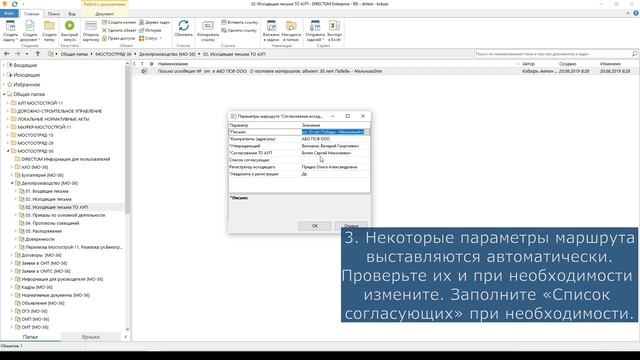This screenshot has height=360, width=640.
Task: Switch to the Вид ribbon tab
Action: click(72, 13)
